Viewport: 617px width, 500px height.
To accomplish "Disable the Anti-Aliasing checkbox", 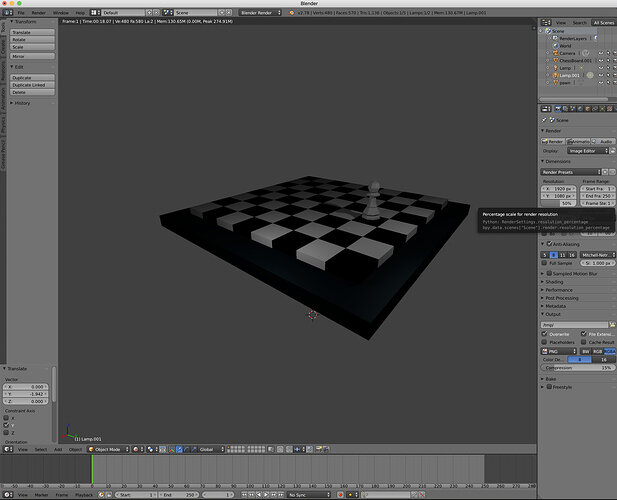I will [549, 244].
